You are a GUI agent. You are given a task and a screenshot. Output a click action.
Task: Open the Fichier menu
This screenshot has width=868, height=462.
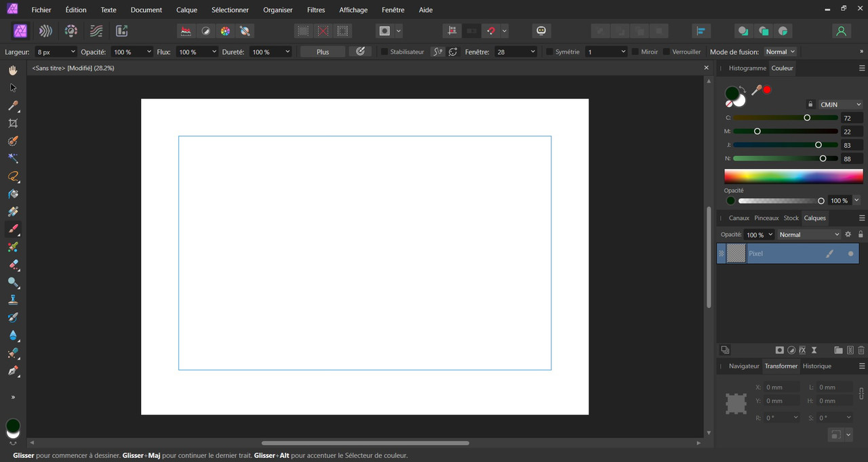coord(41,10)
